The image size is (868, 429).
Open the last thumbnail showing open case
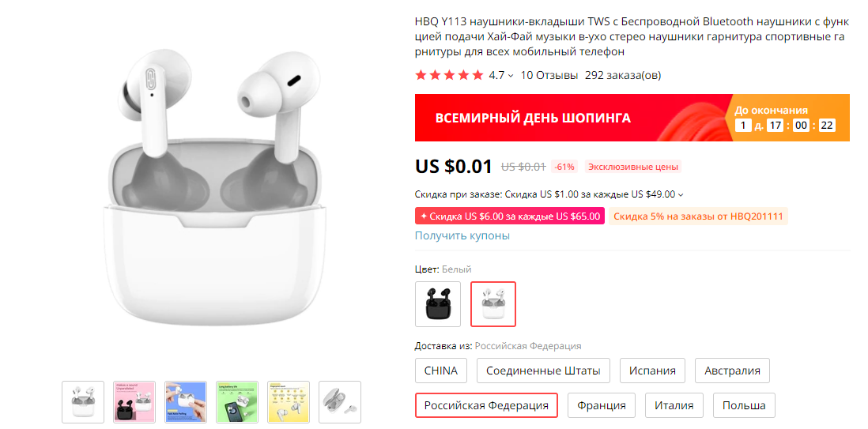click(340, 402)
